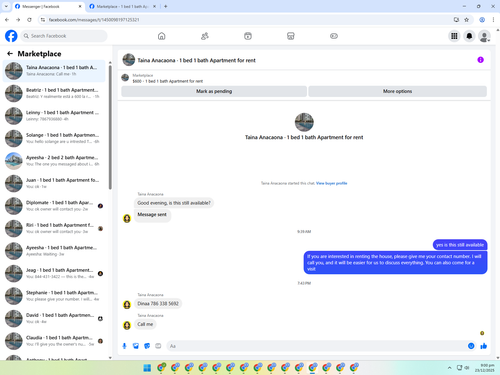This screenshot has height=375, width=500.
Task: Click the Facebook logo
Action: pos(11,36)
